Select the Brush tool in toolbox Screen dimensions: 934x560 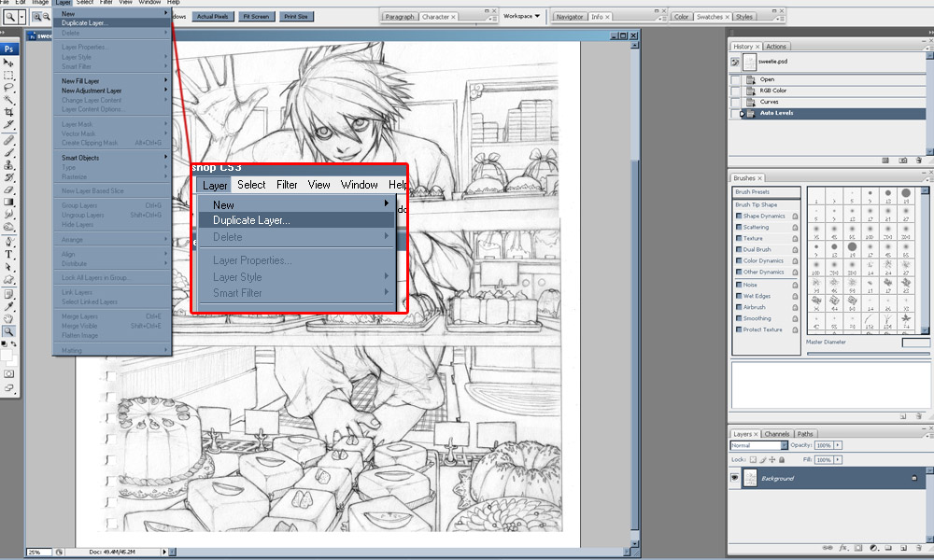click(x=8, y=152)
